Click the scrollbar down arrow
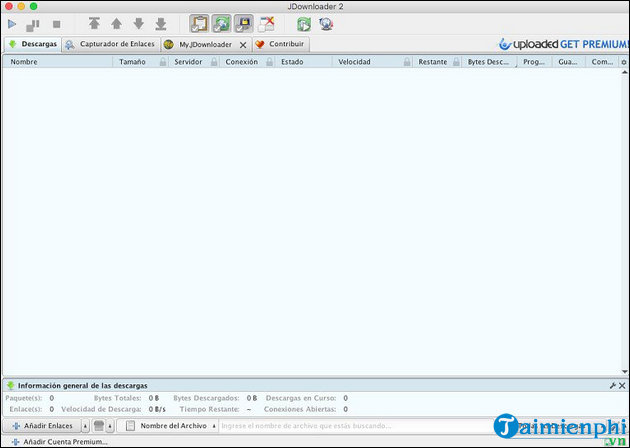This screenshot has height=448, width=630. pyautogui.click(x=624, y=372)
